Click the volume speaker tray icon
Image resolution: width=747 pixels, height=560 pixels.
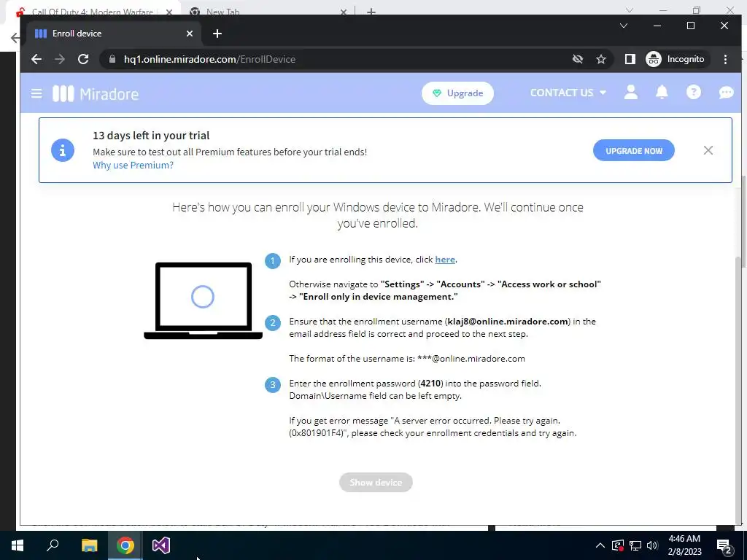click(653, 545)
